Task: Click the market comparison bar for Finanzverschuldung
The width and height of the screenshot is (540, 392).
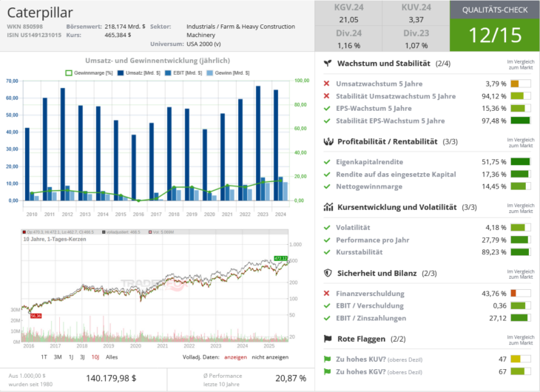Action: 520,293
